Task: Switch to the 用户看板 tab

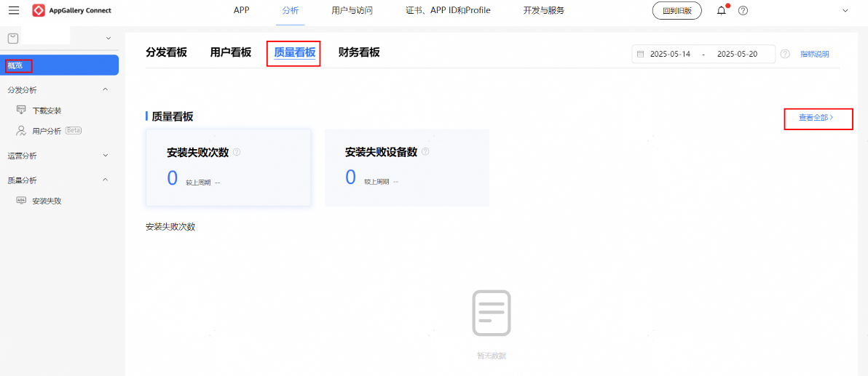Action: (231, 52)
